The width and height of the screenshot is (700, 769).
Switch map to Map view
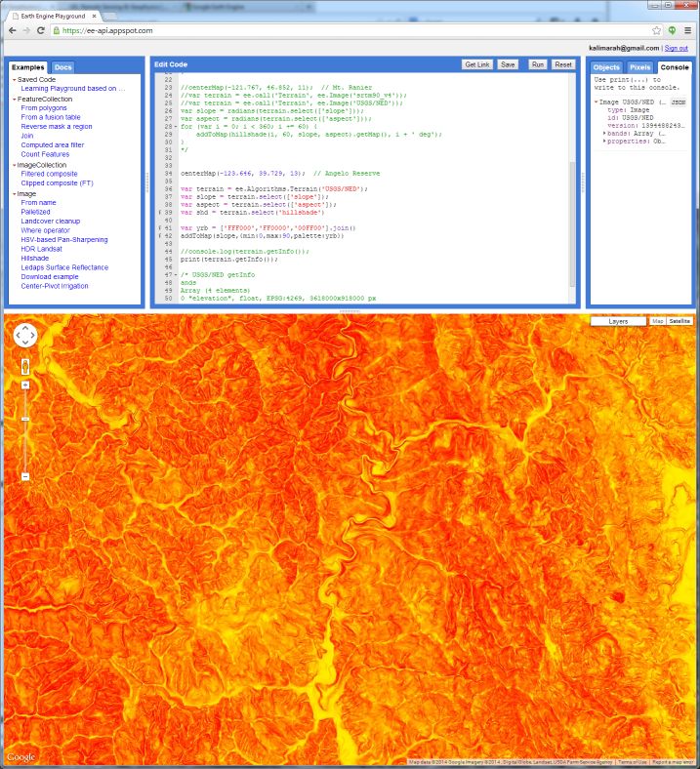coord(657,321)
